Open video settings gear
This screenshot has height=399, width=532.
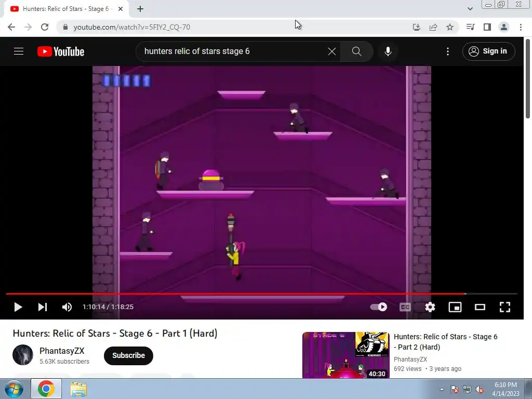pyautogui.click(x=430, y=307)
